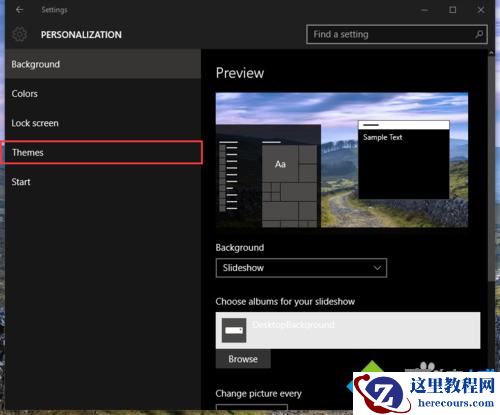Click the Personalization gear icon
This screenshot has width=500, height=415.
pyautogui.click(x=20, y=34)
